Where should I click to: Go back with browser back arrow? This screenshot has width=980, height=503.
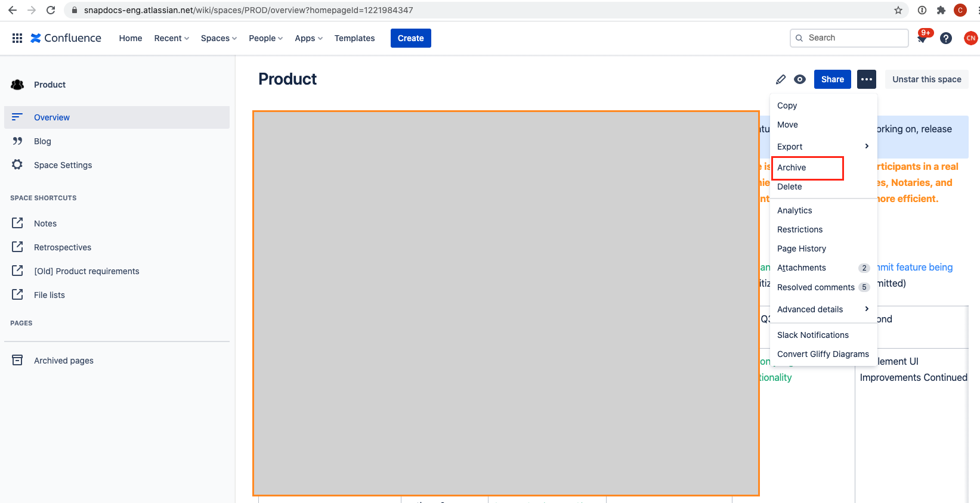[12, 10]
